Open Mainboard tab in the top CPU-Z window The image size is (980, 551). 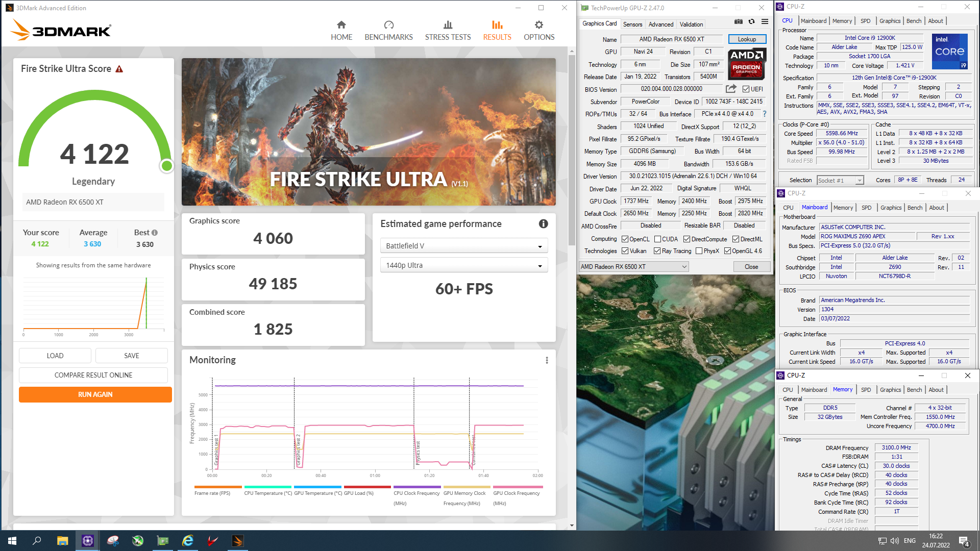pyautogui.click(x=813, y=21)
